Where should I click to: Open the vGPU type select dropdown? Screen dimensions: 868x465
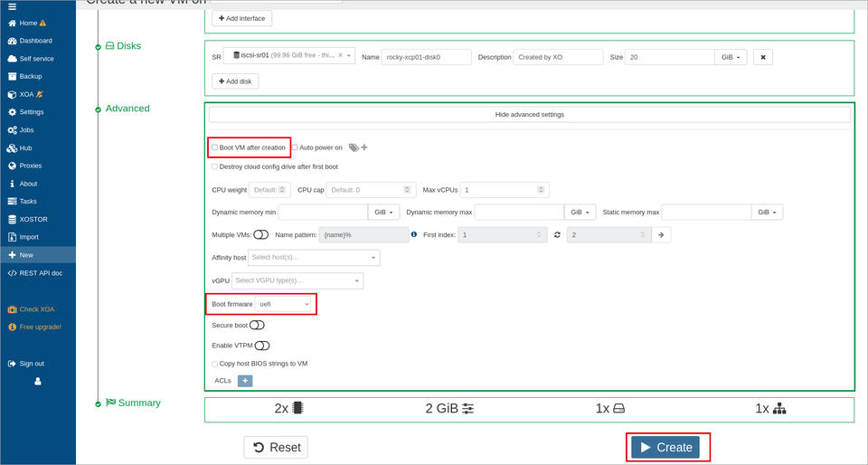point(297,280)
